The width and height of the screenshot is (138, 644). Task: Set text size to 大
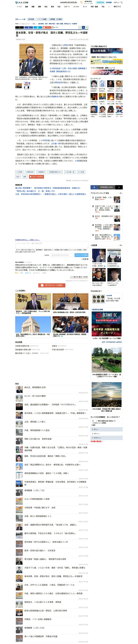(x=87, y=27)
